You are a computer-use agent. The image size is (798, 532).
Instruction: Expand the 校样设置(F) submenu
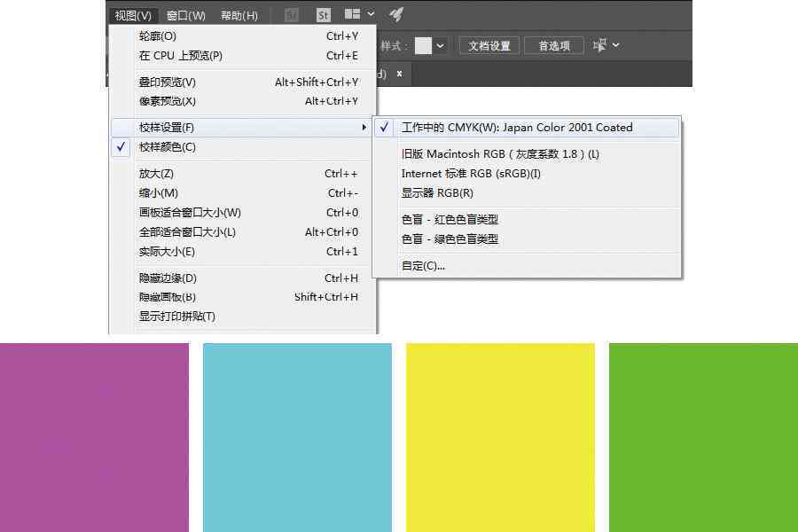click(243, 128)
